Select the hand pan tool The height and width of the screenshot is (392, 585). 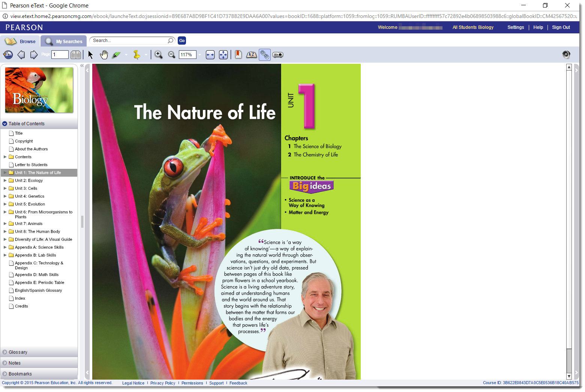click(104, 55)
